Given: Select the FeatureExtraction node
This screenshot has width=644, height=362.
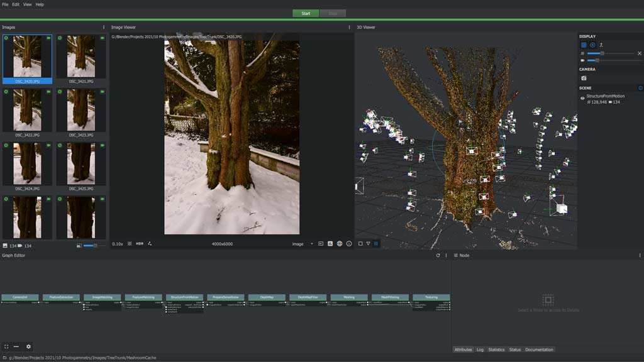Looking at the screenshot, I should (x=61, y=297).
